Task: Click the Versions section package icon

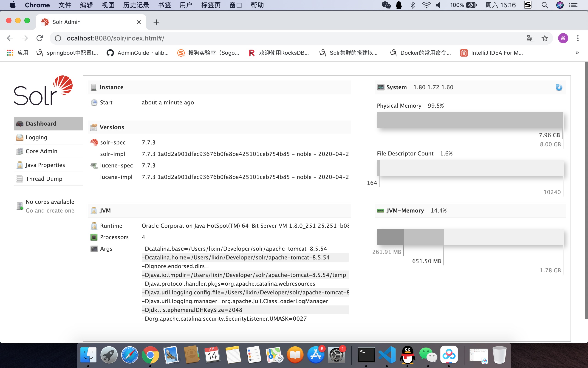Action: point(93,127)
